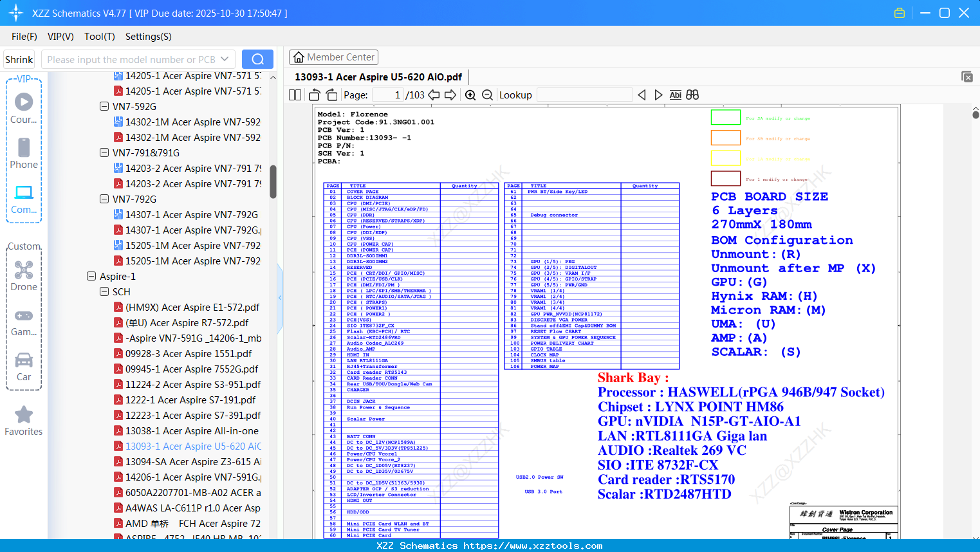Click the PDF icon beside 1222-1 Acer Aspire S7-191
Image resolution: width=980 pixels, height=552 pixels.
pos(118,400)
